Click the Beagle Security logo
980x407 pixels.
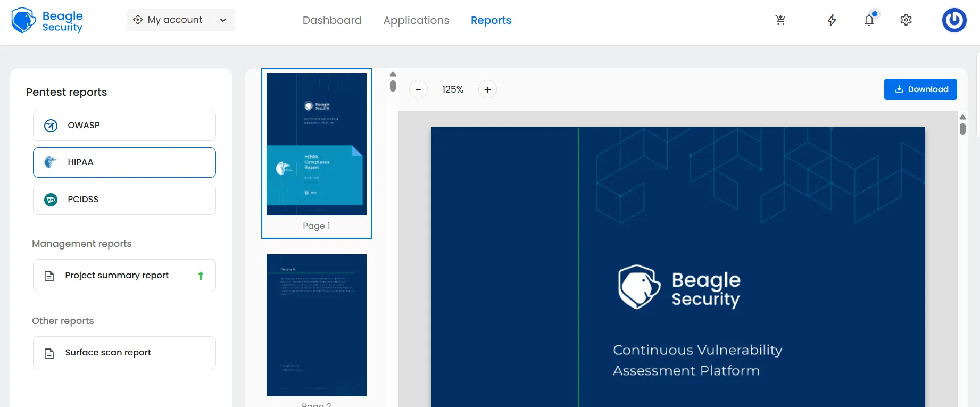pos(47,21)
